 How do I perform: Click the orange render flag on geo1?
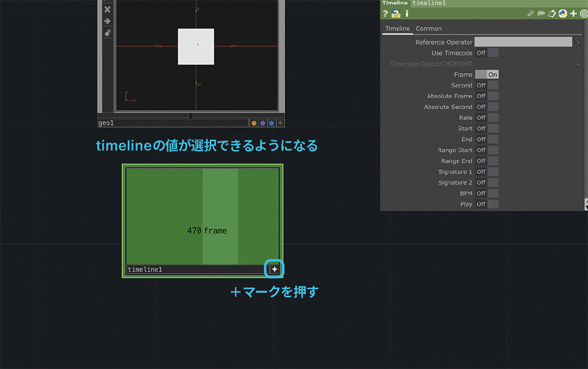click(254, 123)
